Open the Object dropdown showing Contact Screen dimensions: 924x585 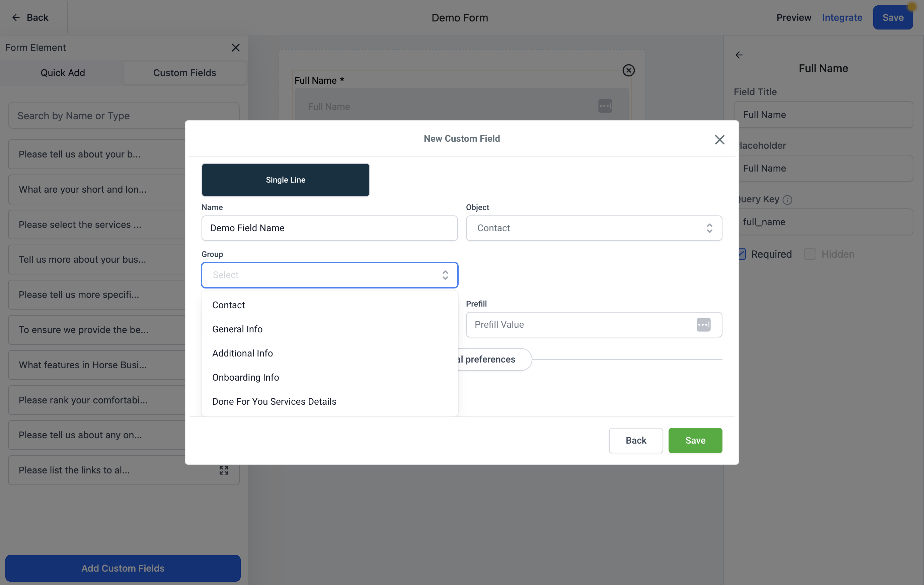point(594,228)
